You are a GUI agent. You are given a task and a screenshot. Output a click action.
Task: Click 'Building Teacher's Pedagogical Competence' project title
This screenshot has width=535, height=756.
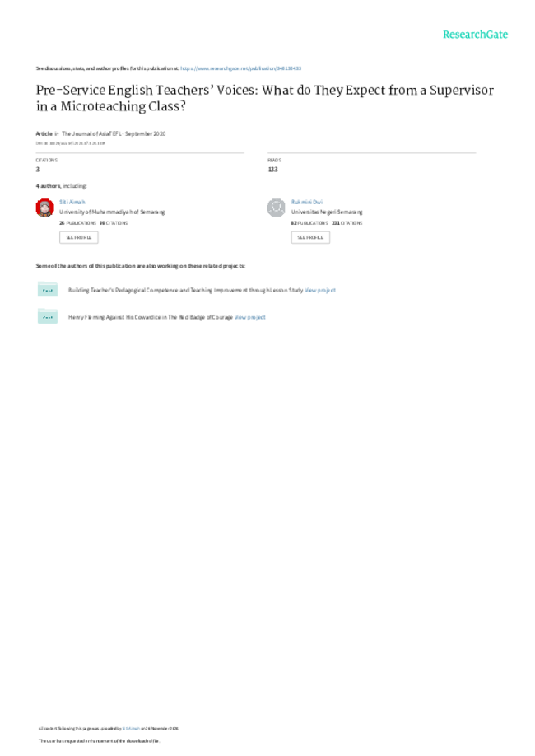click(x=185, y=290)
